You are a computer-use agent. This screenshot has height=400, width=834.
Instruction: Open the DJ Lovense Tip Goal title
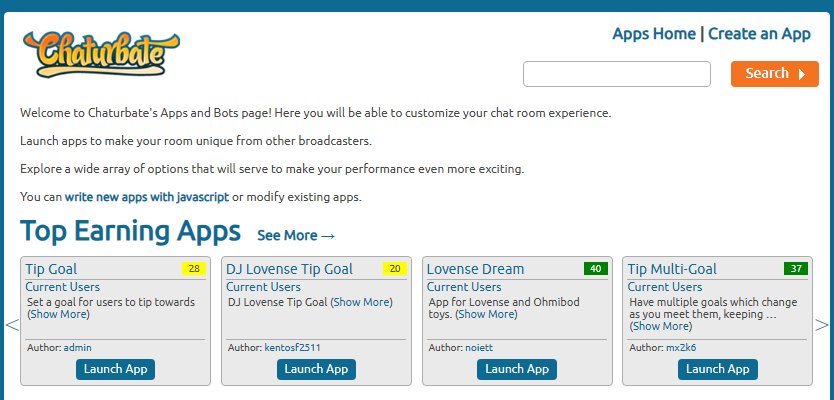[289, 269]
